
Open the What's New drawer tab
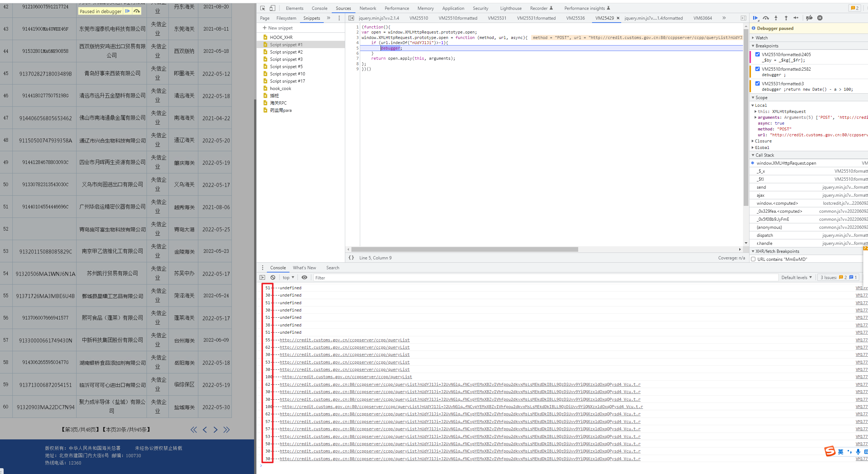(x=304, y=267)
